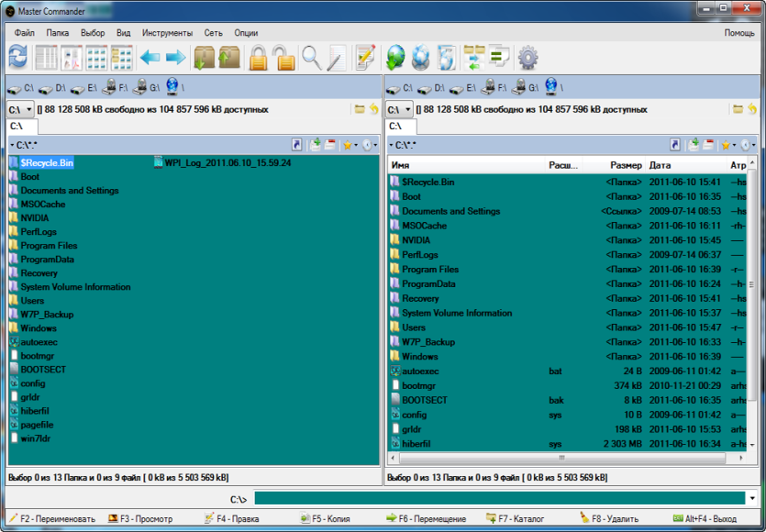
Task: Click the FTP document icon in the toolbar
Action: 447,58
